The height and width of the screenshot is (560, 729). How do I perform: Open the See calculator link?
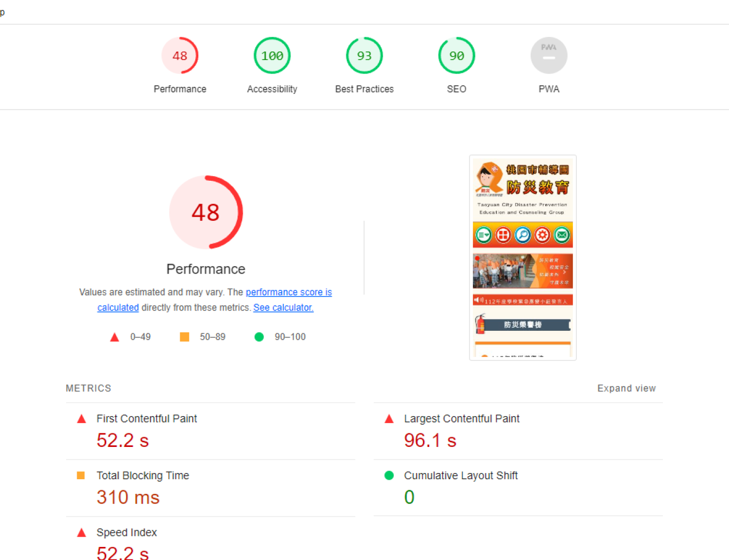tap(283, 308)
